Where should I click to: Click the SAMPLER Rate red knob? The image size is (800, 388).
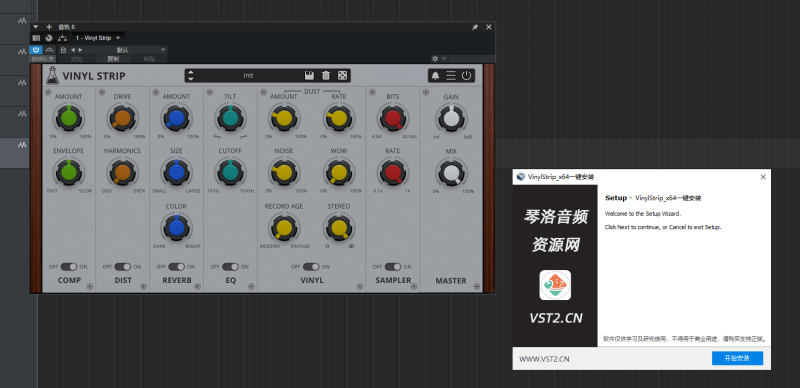pos(393,172)
